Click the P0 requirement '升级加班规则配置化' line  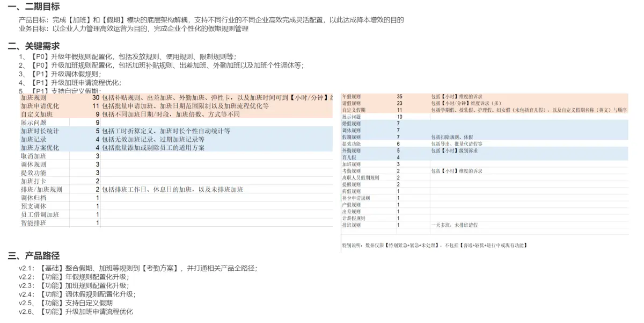point(161,66)
